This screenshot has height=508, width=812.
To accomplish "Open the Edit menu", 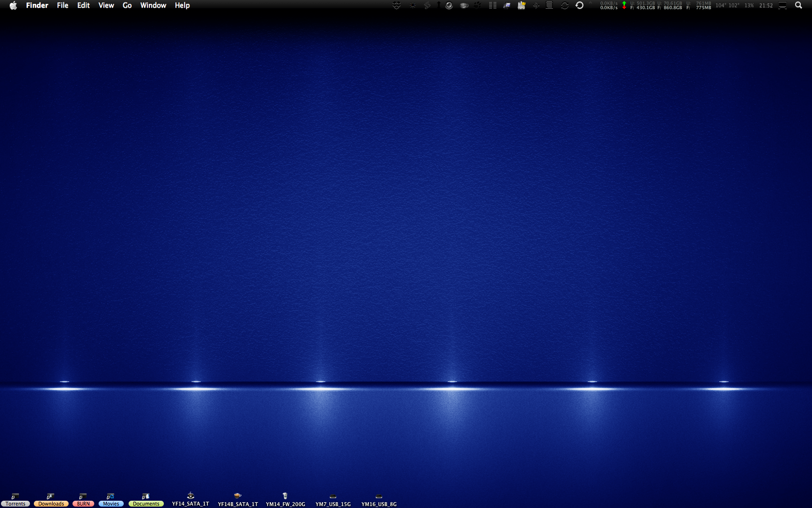I will coord(84,5).
